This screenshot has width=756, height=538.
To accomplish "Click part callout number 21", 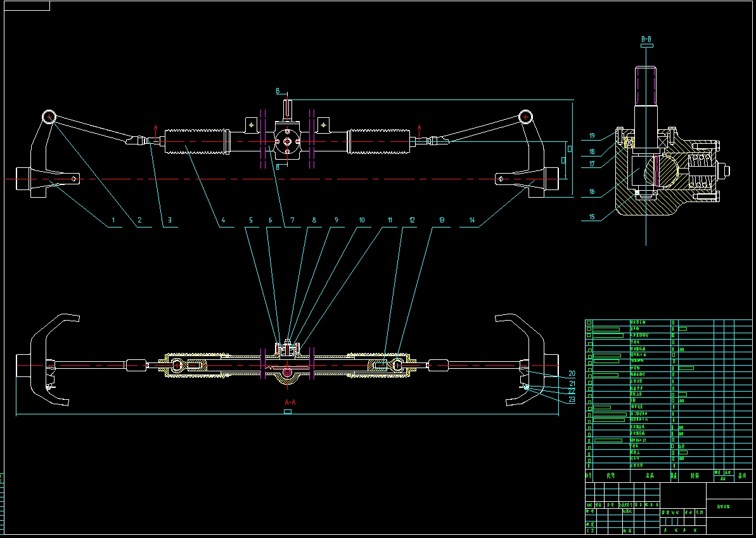I will click(572, 383).
